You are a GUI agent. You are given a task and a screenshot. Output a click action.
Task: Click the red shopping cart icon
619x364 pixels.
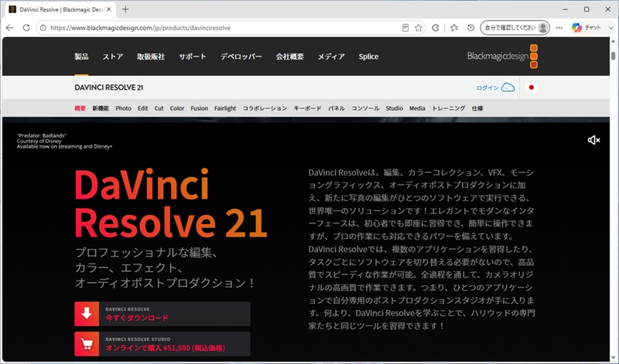[x=87, y=344]
